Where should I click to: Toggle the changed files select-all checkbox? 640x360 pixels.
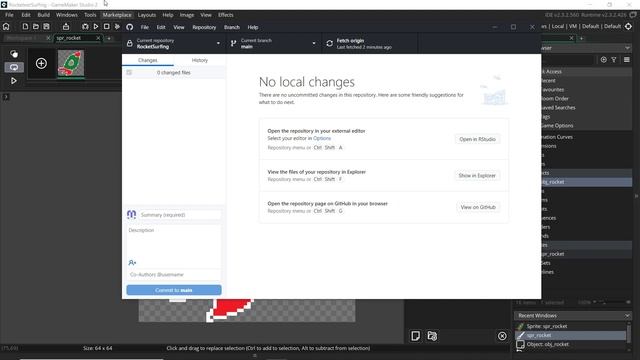click(129, 72)
